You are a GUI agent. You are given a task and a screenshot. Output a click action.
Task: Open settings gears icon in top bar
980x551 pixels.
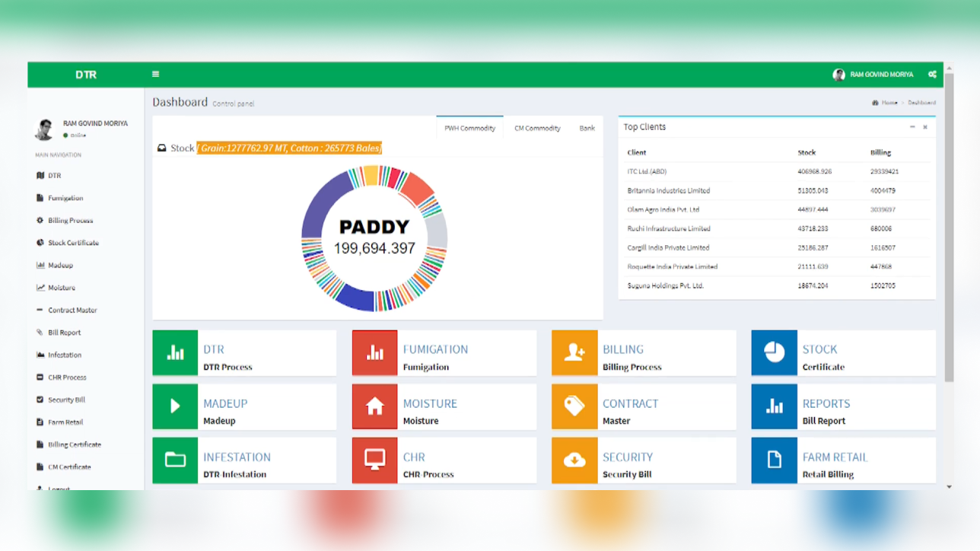(x=932, y=75)
